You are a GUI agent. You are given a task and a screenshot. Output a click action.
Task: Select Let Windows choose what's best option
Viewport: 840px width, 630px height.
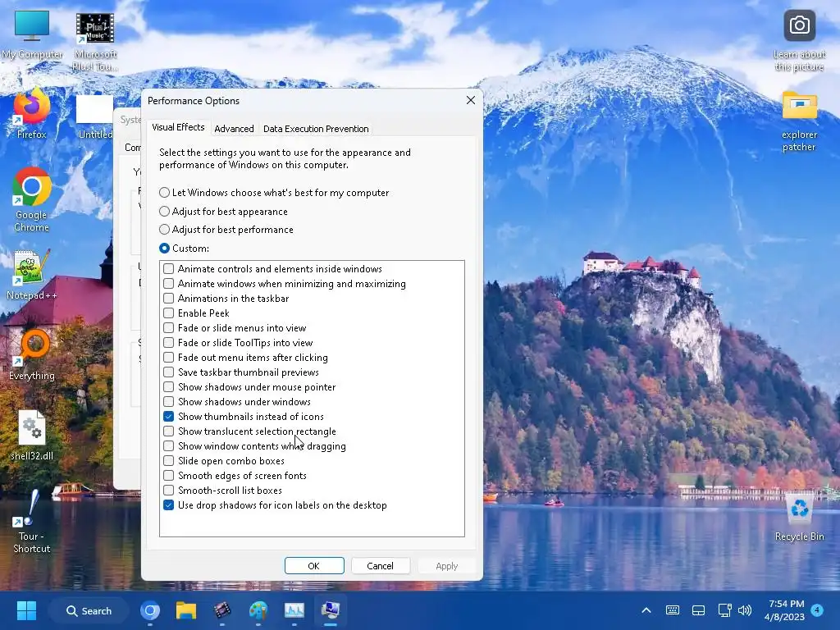274,192
